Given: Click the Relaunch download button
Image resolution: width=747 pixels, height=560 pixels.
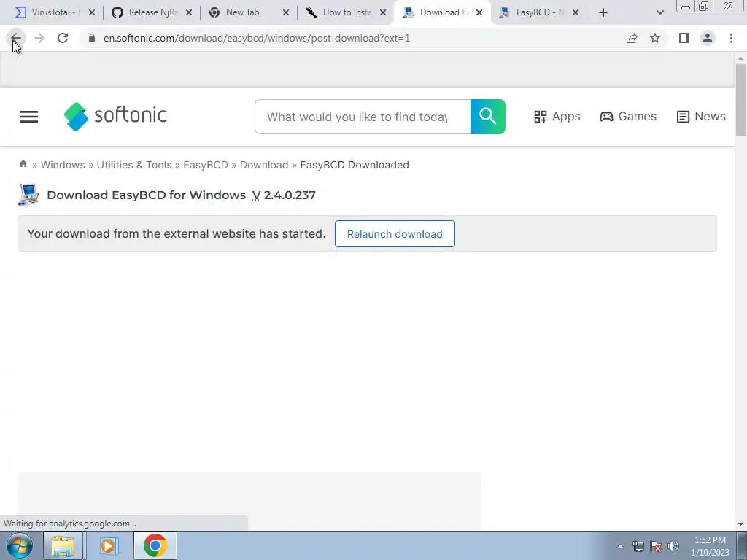Looking at the screenshot, I should (x=395, y=234).
